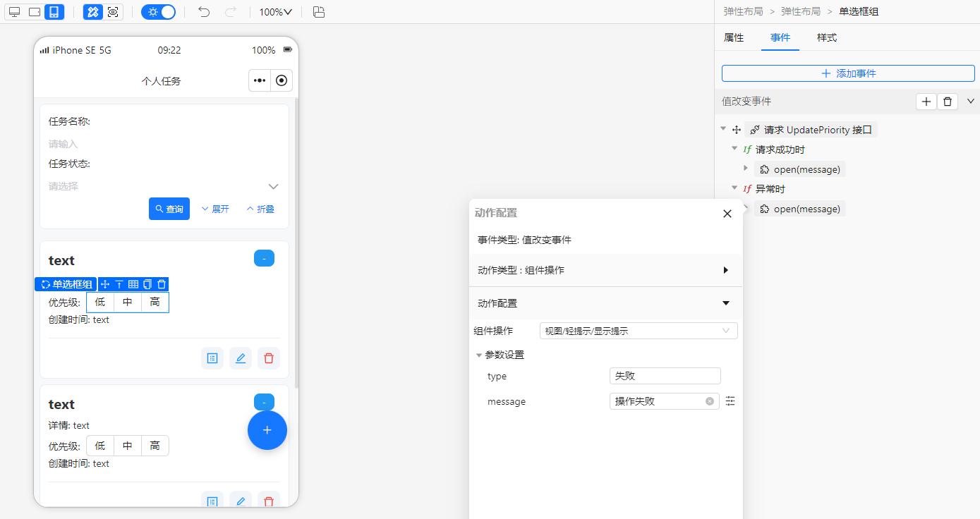Delete the 值改变事件 with trash icon

point(948,102)
